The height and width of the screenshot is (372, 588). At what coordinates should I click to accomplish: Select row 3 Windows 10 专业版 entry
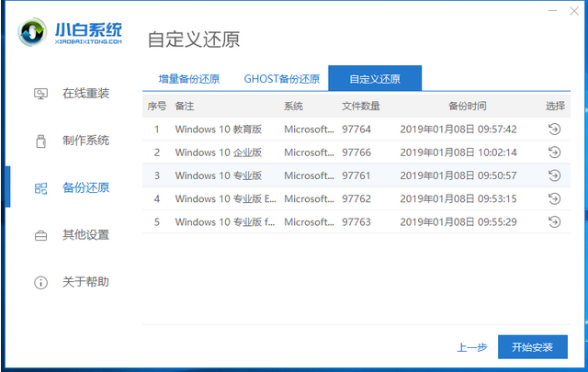(219, 175)
